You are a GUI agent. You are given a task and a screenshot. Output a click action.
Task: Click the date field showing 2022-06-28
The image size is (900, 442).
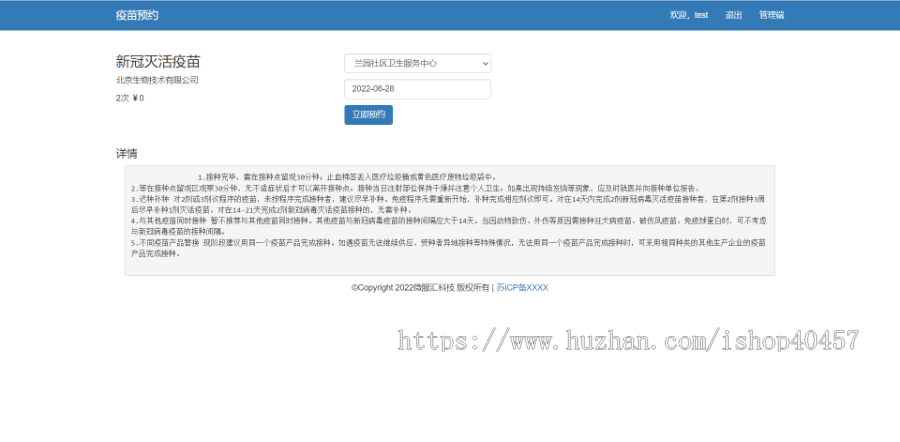pos(417,89)
